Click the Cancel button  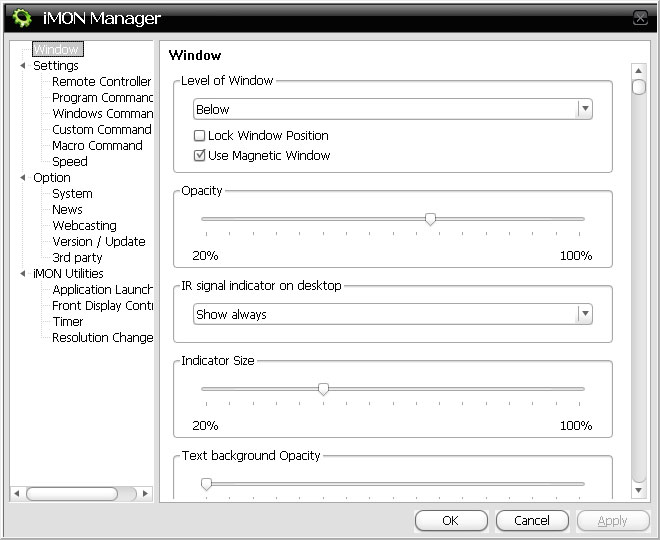tap(532, 521)
